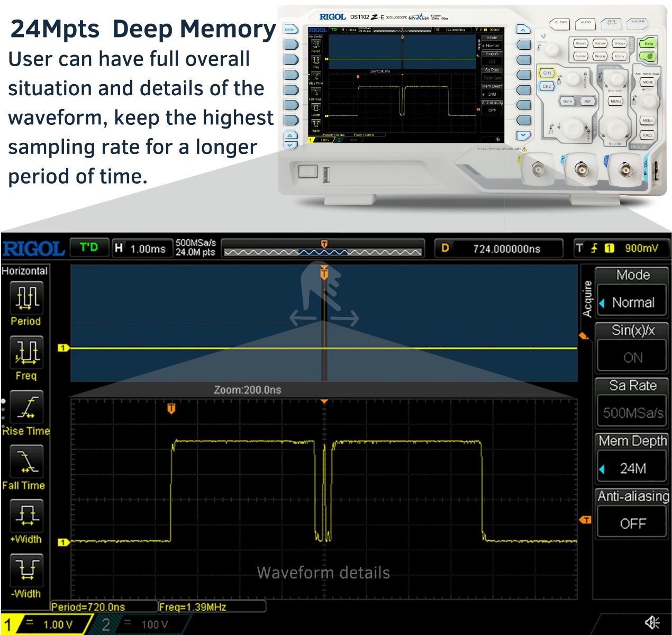Click the Zoom:200.0ns label

coord(247,390)
